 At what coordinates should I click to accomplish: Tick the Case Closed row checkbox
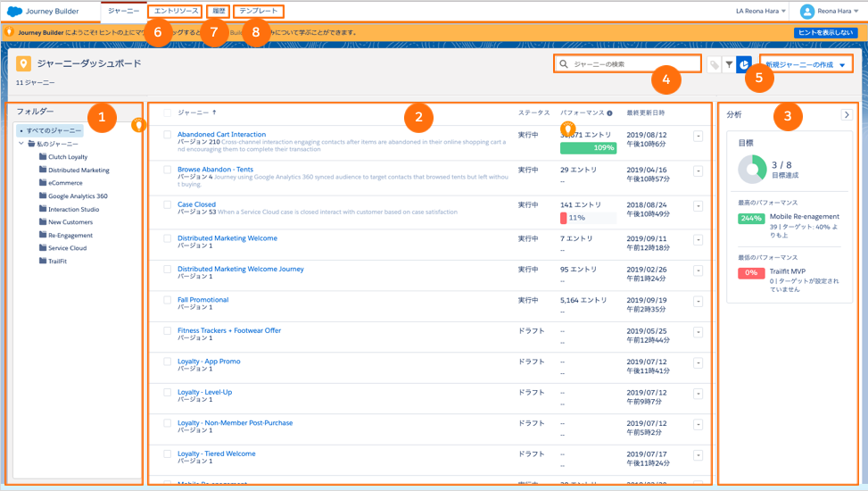[x=167, y=204]
